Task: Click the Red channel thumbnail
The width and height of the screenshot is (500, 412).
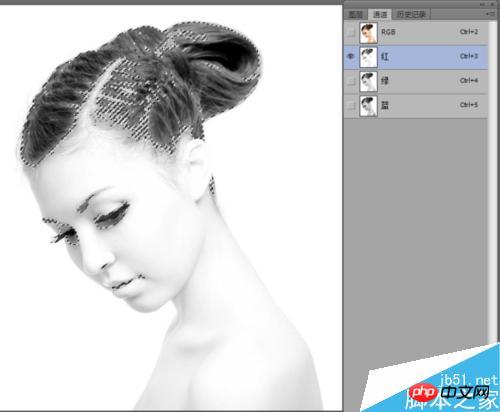Action: tap(368, 57)
